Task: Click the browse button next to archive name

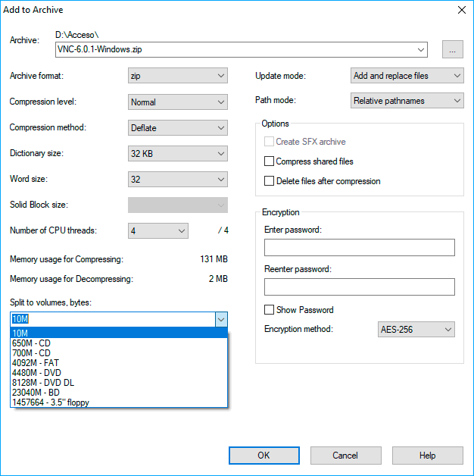Action: [x=453, y=50]
